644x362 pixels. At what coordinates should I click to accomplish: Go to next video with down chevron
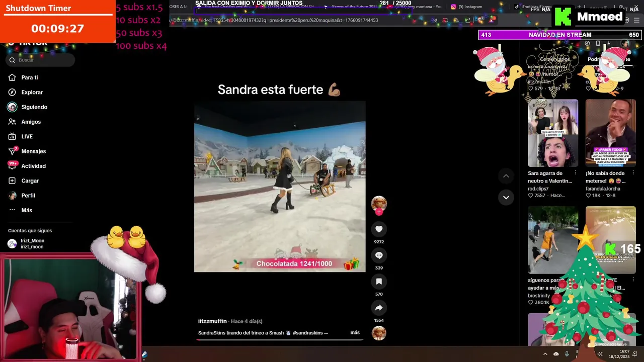(506, 197)
